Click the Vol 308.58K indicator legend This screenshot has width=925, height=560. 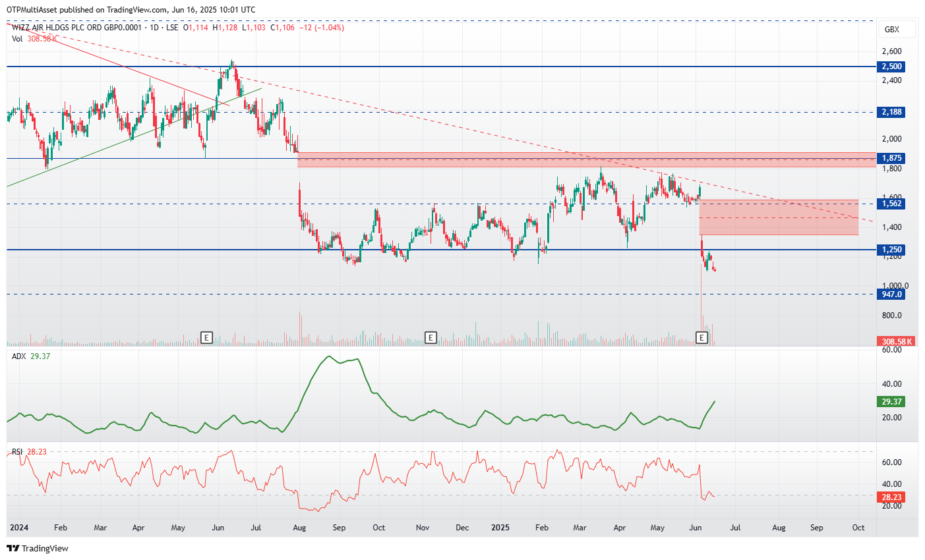point(34,39)
